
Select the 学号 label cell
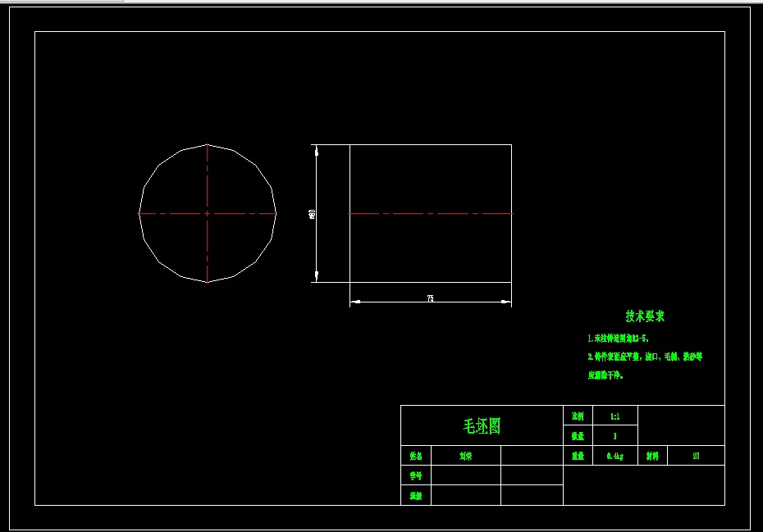point(416,475)
